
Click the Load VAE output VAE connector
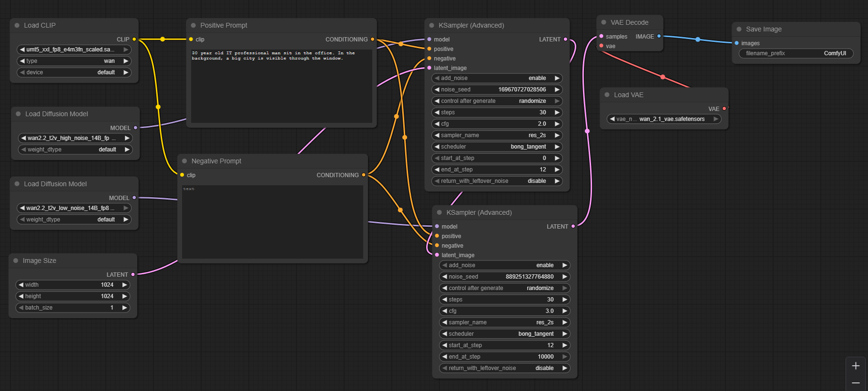click(x=724, y=109)
